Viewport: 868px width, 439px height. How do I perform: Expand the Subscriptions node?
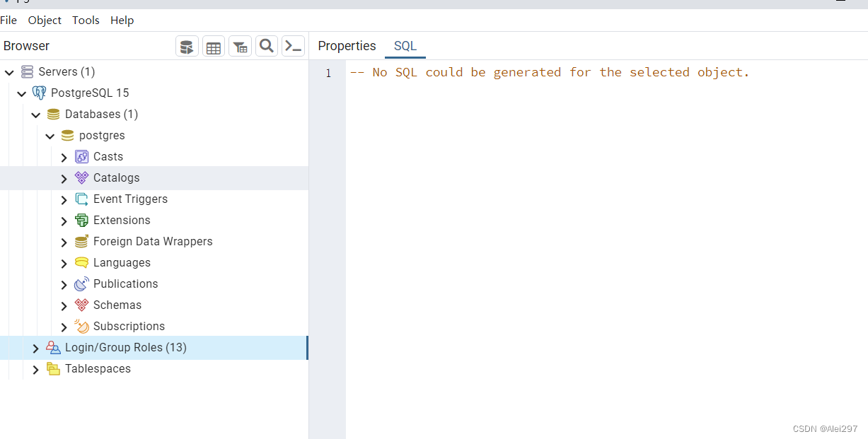[x=64, y=327]
